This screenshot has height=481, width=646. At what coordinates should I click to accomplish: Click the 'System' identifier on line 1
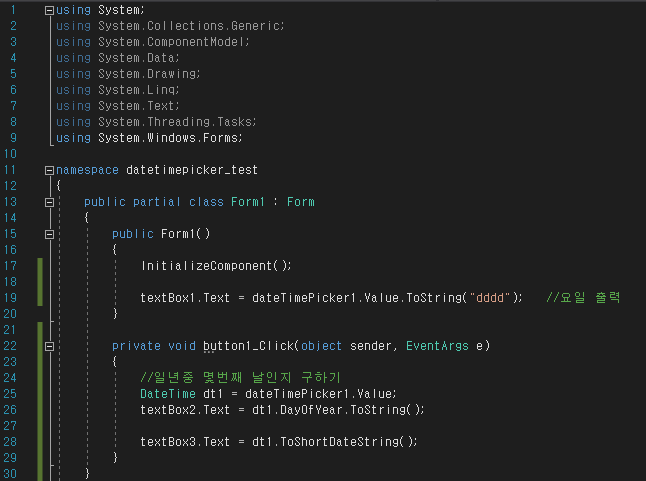coord(119,10)
